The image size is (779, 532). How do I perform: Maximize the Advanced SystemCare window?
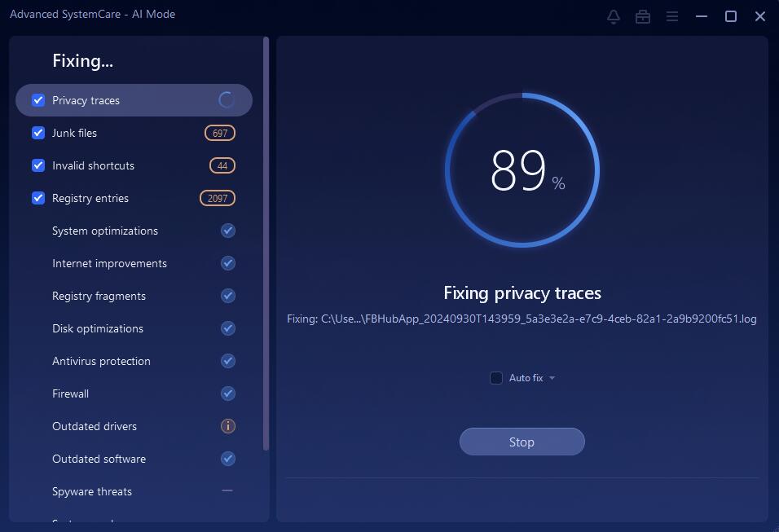pos(731,16)
